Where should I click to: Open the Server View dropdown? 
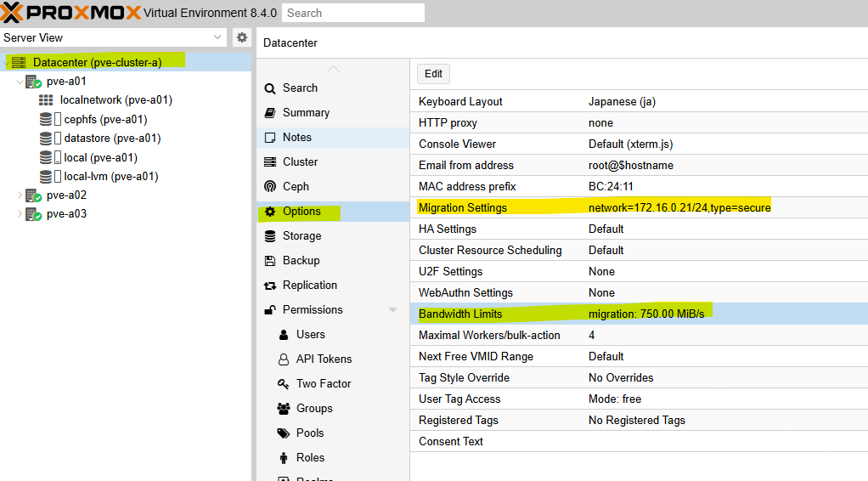click(x=217, y=37)
